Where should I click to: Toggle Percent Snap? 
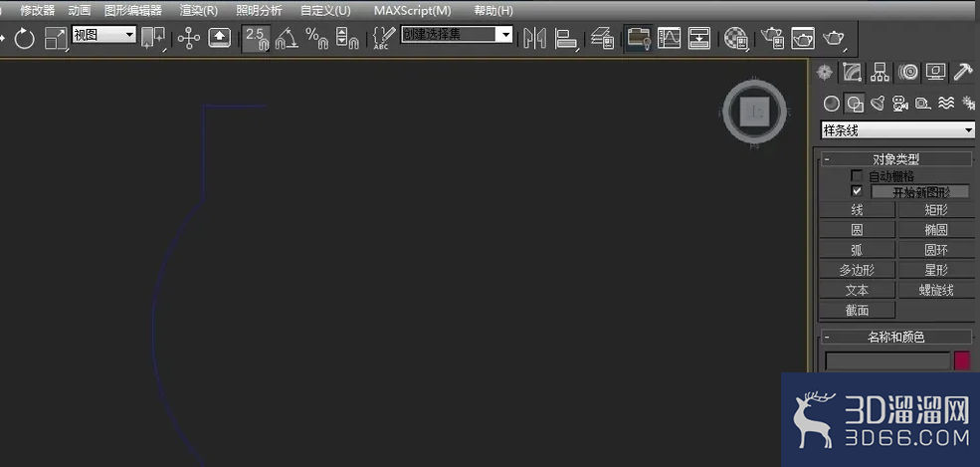(316, 38)
